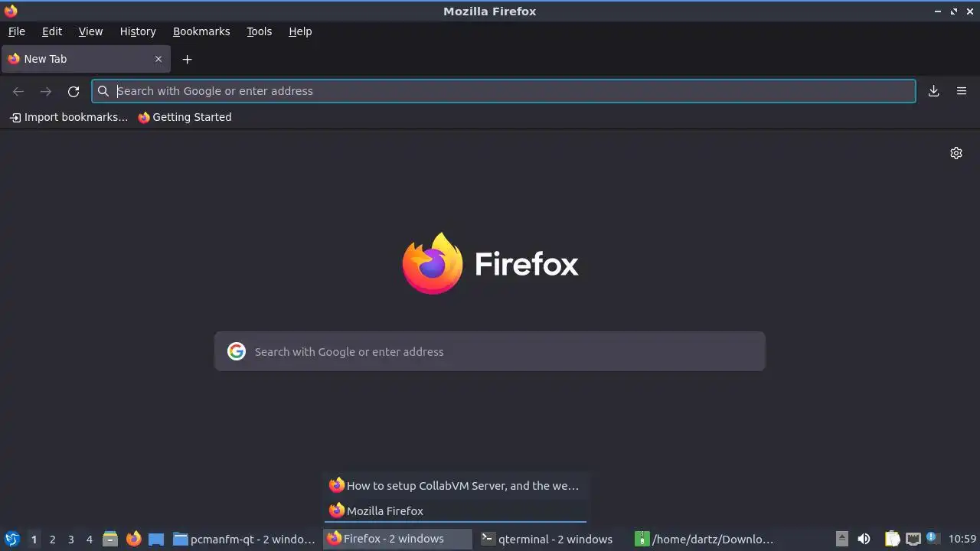The height and width of the screenshot is (551, 980).
Task: Focus the center Google search box
Action: [490, 351]
